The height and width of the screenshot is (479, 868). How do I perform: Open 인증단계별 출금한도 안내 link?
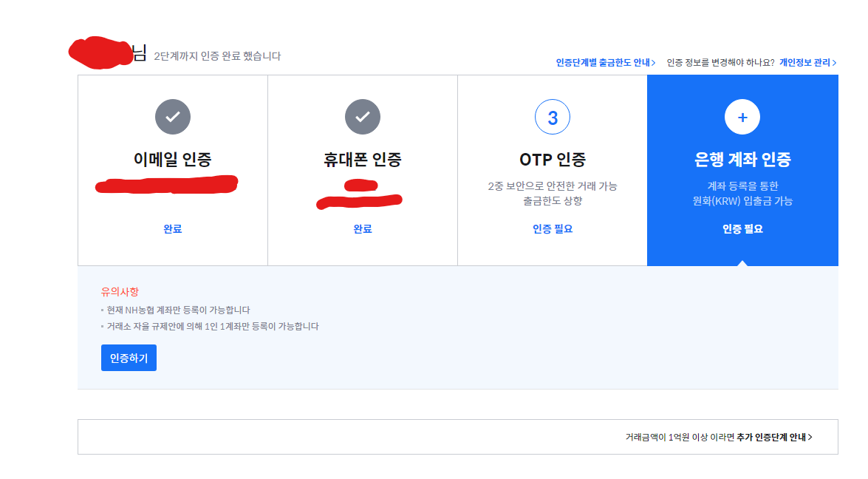pos(606,63)
